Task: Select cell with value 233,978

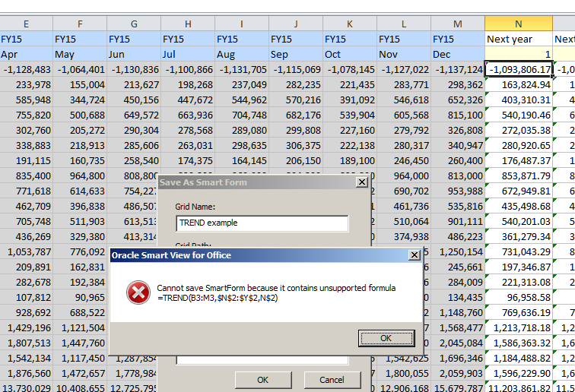Action: coord(27,84)
